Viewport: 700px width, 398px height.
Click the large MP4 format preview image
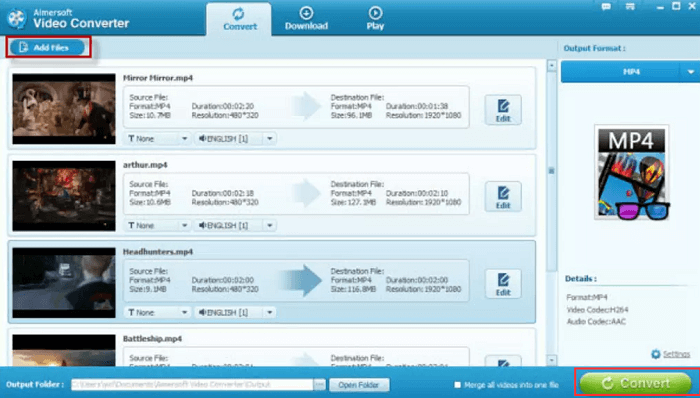click(631, 173)
